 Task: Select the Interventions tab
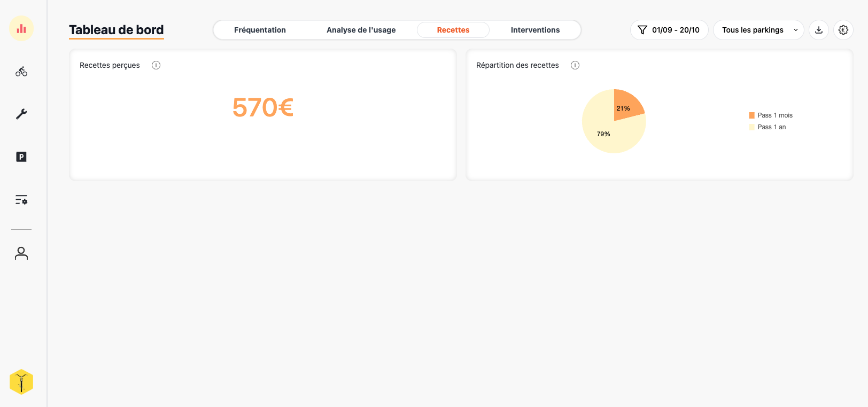point(535,30)
